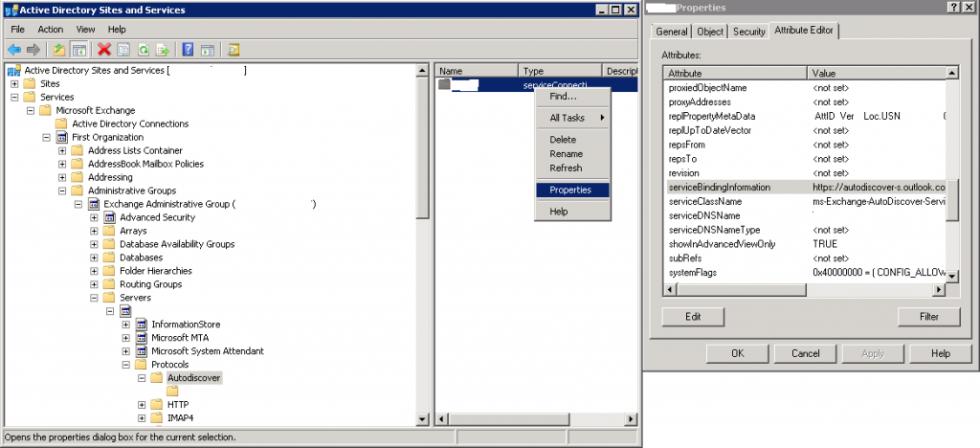Sort by the Attribute column header
This screenshot has height=448, width=980.
click(x=736, y=73)
